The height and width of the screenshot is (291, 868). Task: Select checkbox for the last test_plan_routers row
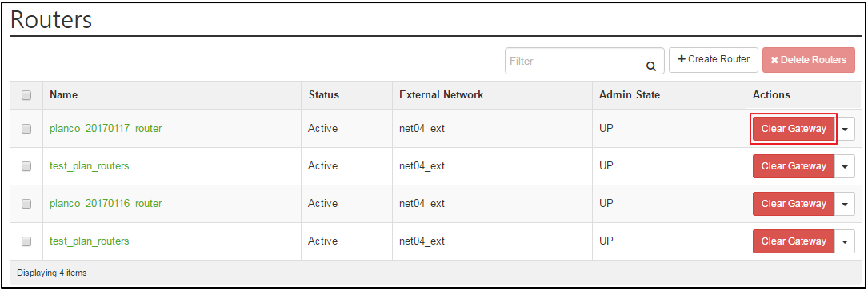pos(26,241)
